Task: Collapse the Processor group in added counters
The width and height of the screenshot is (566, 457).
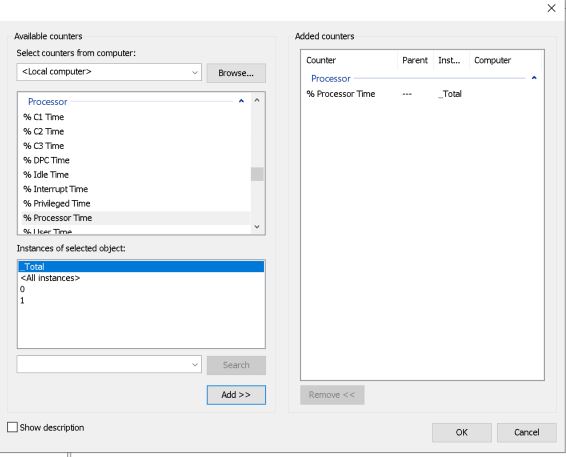Action: [534, 78]
